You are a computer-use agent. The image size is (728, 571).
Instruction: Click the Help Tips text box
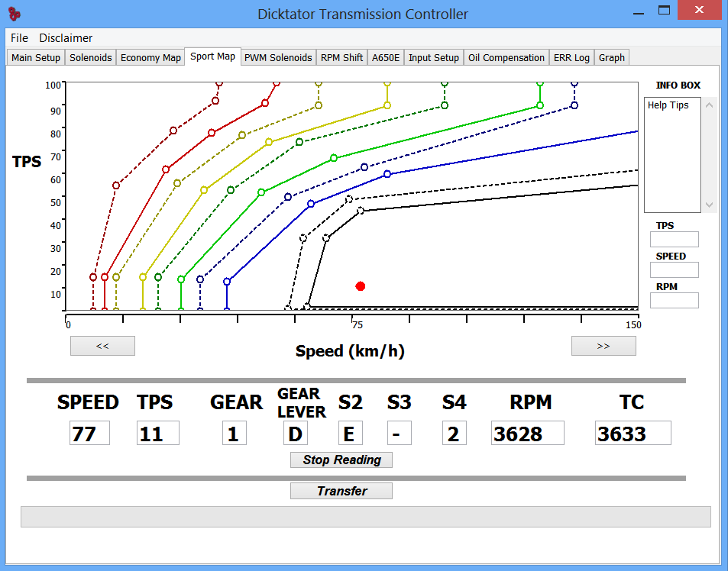672,155
